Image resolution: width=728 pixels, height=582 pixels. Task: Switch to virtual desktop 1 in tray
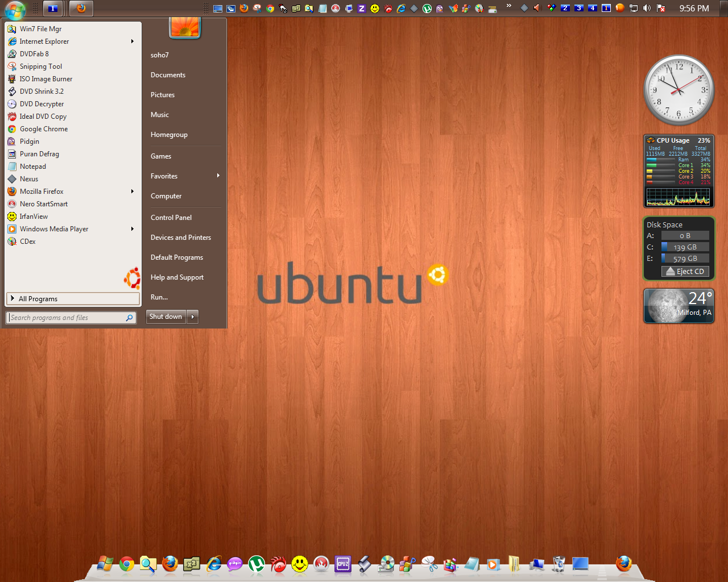coord(606,8)
